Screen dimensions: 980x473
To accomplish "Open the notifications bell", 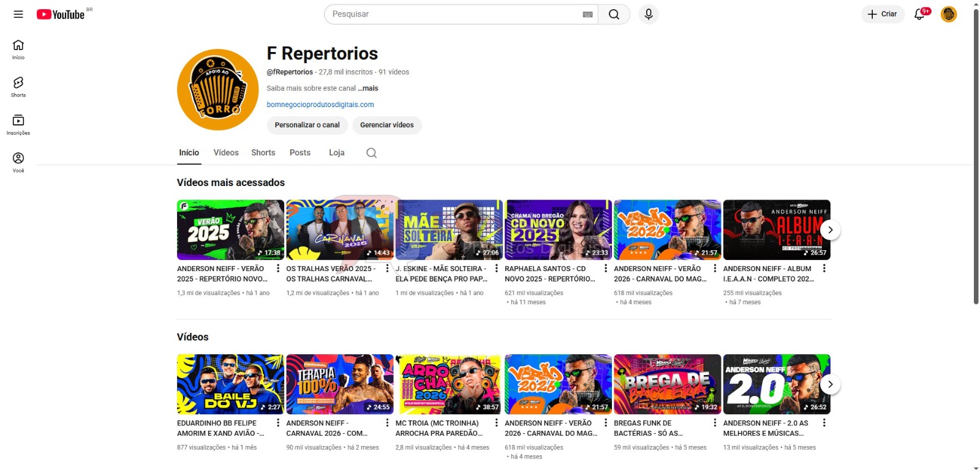I will tap(919, 14).
